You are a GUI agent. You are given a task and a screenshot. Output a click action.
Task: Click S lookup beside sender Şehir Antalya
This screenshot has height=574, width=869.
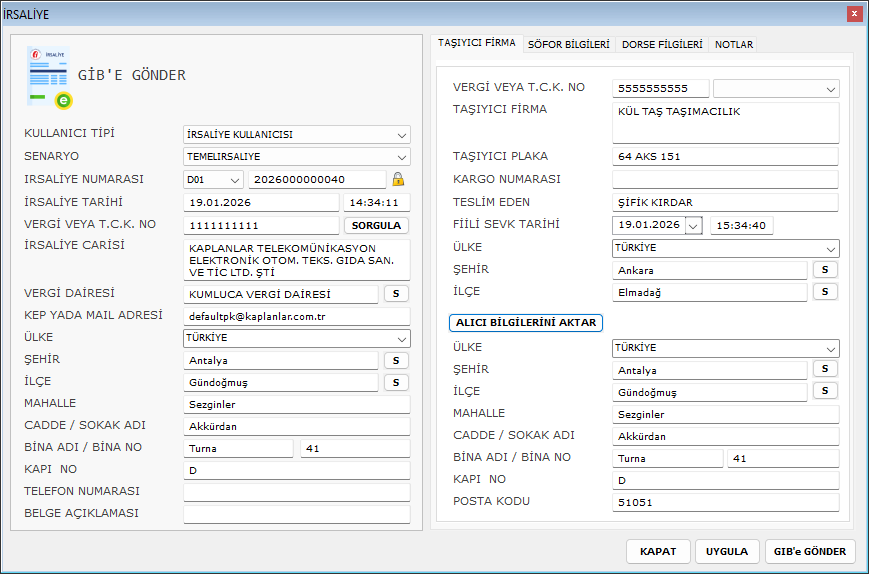pyautogui.click(x=396, y=360)
